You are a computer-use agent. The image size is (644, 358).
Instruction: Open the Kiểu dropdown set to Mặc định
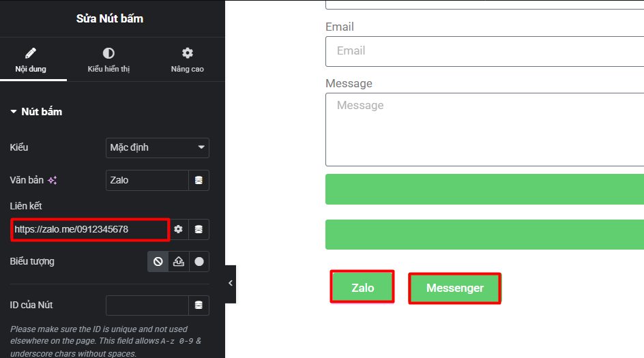pyautogui.click(x=158, y=148)
